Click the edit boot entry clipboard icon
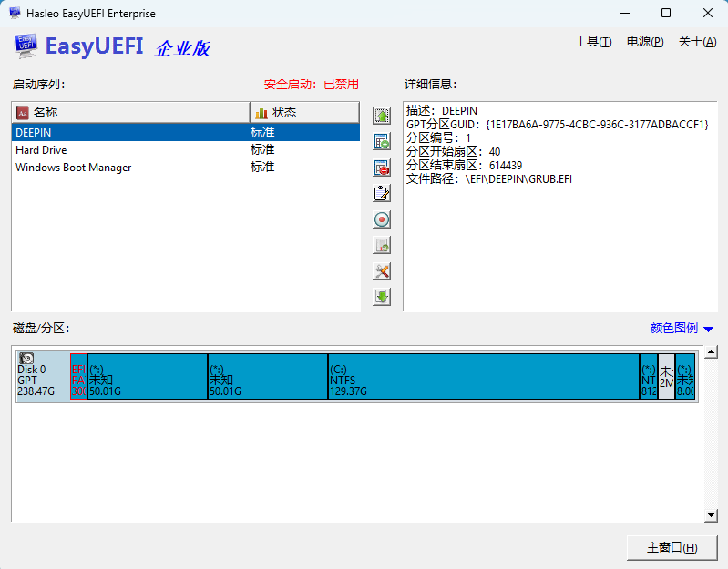Image resolution: width=728 pixels, height=569 pixels. (382, 193)
